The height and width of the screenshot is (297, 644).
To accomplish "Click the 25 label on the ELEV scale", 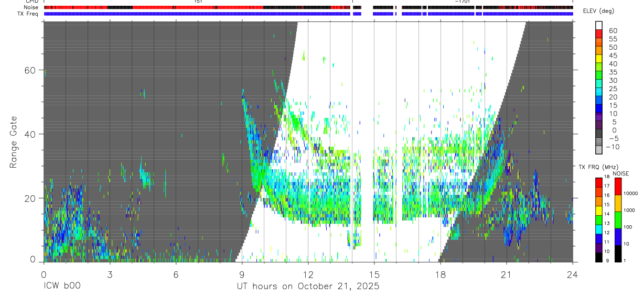I will [x=612, y=89].
